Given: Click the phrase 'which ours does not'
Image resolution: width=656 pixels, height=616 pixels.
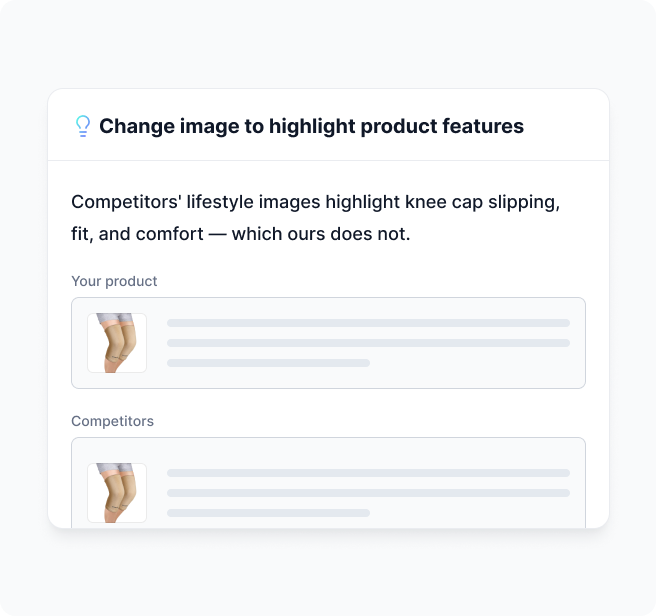Looking at the screenshot, I should click(x=321, y=234).
